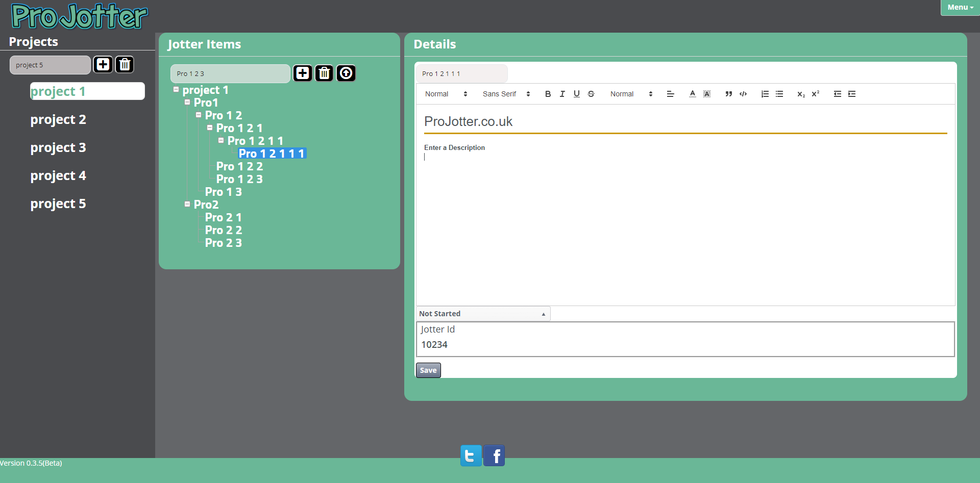Apply superscript formatting
Viewport: 980px width, 483px height.
pos(816,94)
